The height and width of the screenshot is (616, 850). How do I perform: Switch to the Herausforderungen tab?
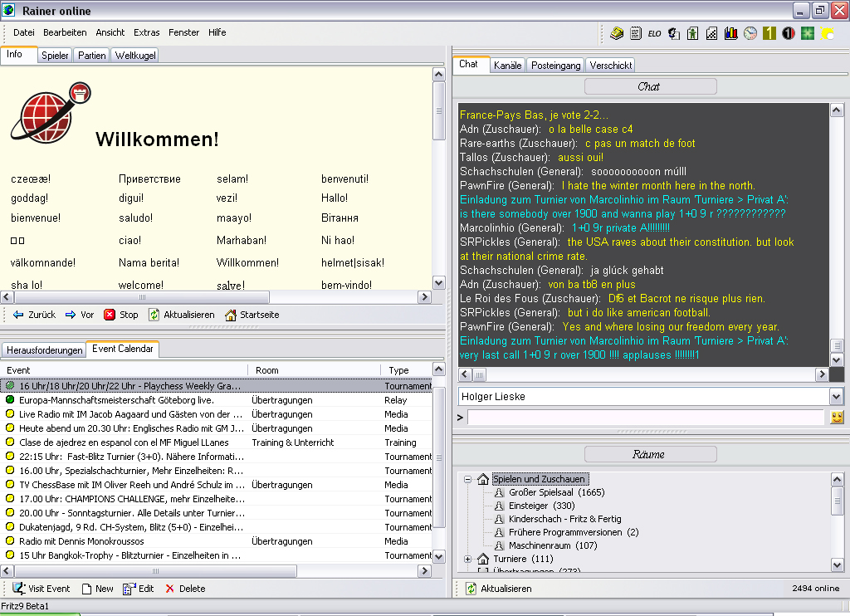(x=45, y=350)
